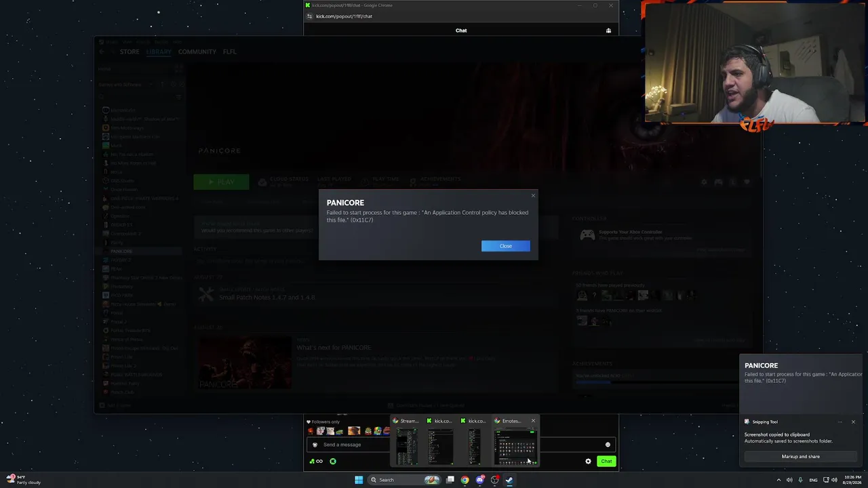Open the FLFL profile tab in Steam
Image resolution: width=868 pixels, height=488 pixels.
pos(230,52)
